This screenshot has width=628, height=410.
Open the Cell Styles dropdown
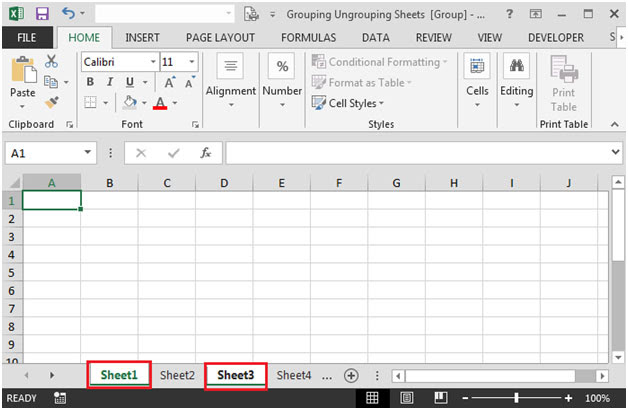click(x=348, y=103)
